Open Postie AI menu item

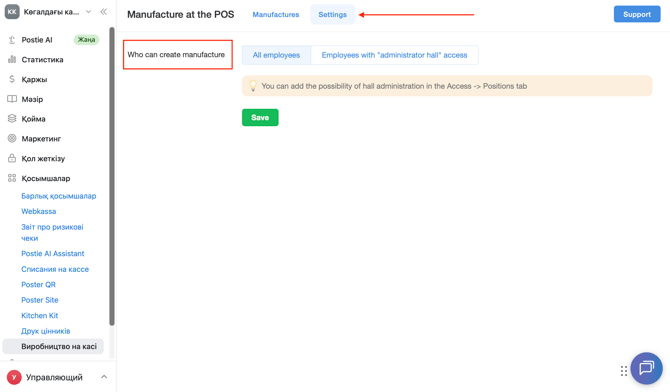tap(37, 40)
